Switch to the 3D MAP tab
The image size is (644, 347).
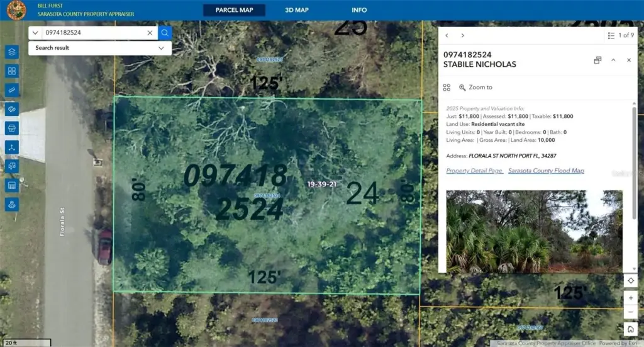[x=297, y=10]
